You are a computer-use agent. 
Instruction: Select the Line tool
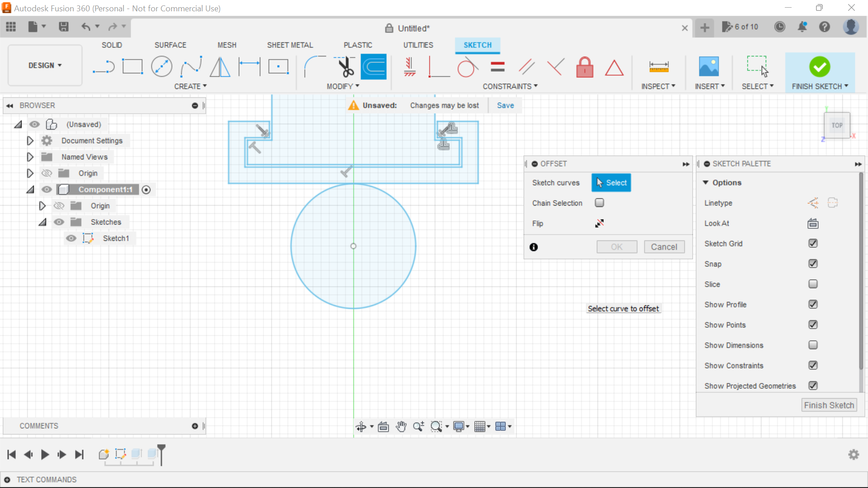pos(104,66)
